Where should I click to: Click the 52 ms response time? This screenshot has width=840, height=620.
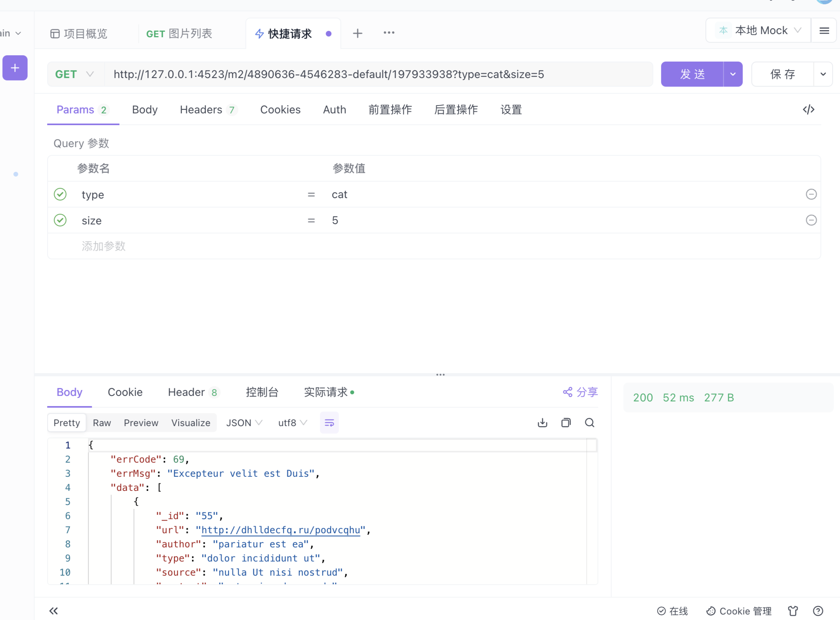click(x=678, y=398)
